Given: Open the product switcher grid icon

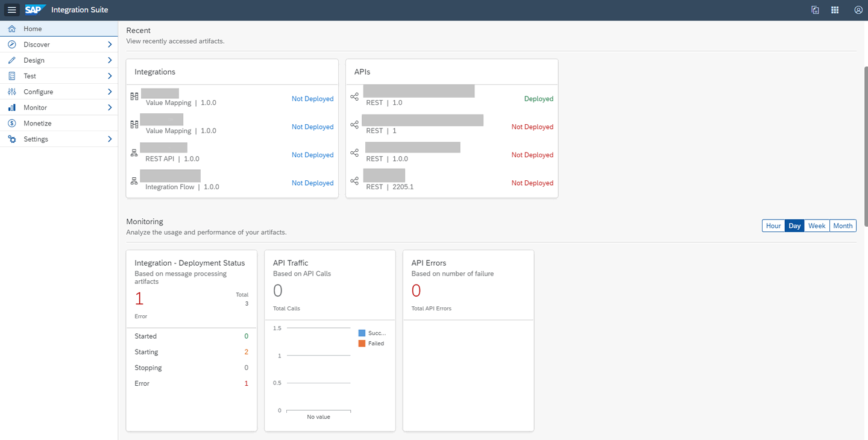Looking at the screenshot, I should click(835, 10).
